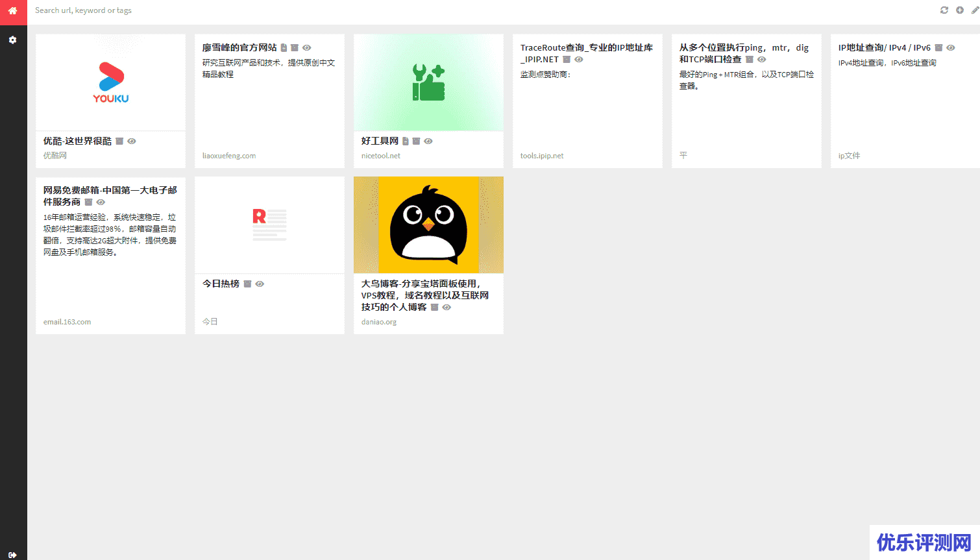Click the archive icon on 廖雪峰的官方网站
The height and width of the screenshot is (560, 980).
(295, 47)
